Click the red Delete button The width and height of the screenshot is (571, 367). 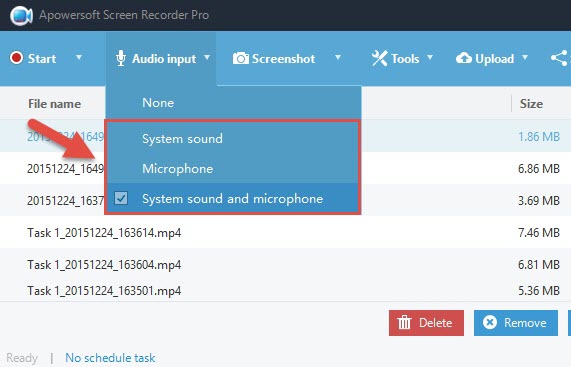coord(426,323)
